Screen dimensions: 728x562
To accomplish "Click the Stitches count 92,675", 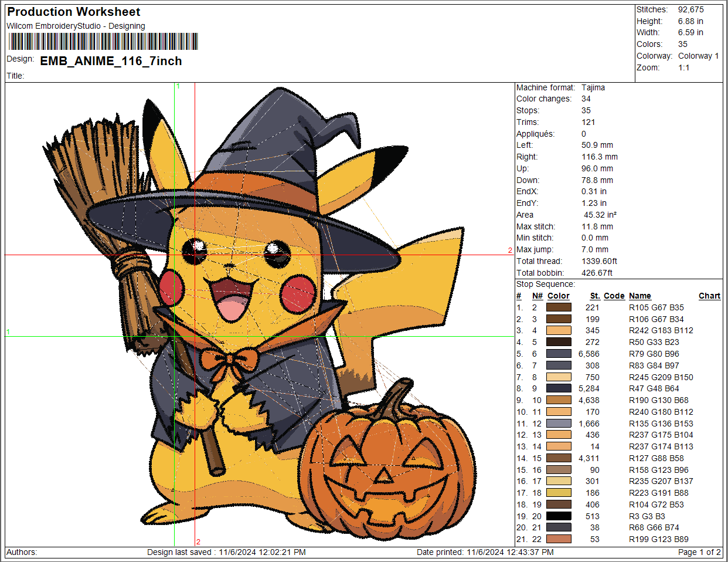I will tap(691, 9).
